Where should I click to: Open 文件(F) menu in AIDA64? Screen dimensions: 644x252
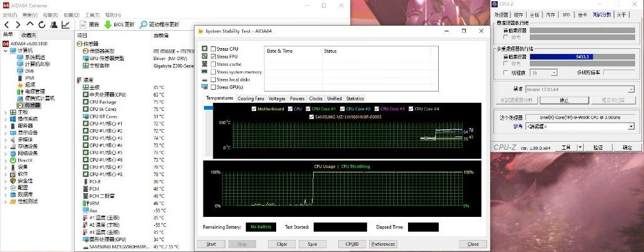[10, 15]
